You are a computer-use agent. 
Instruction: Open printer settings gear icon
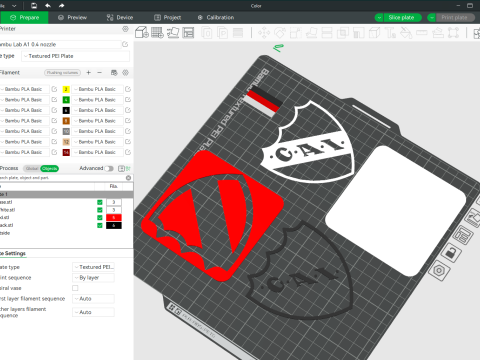click(x=125, y=29)
